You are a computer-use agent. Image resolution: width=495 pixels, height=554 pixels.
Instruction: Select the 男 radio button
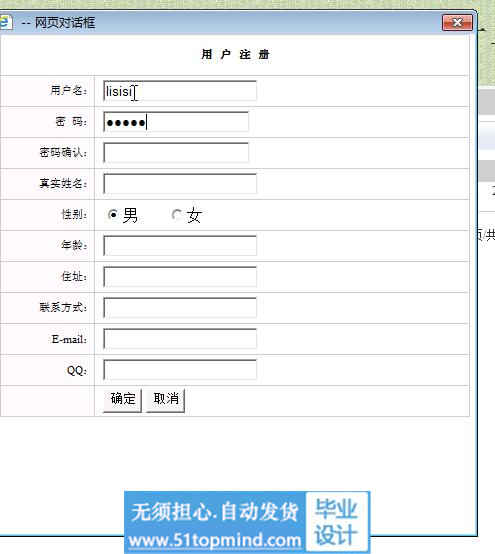click(x=113, y=214)
